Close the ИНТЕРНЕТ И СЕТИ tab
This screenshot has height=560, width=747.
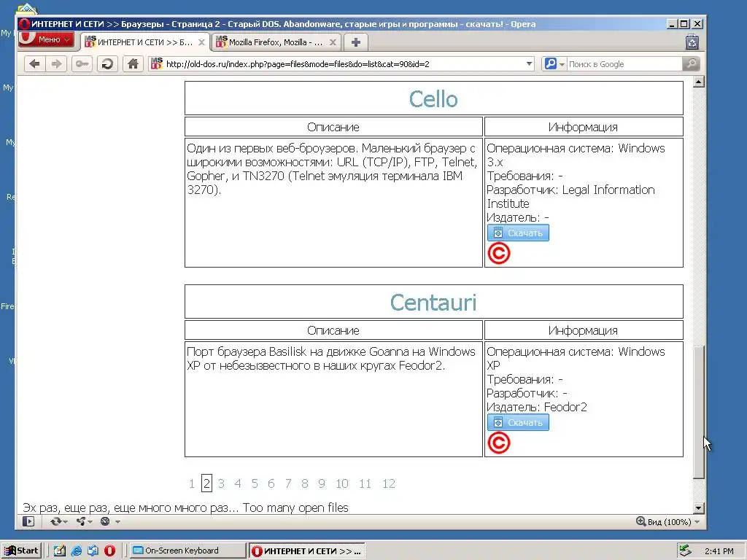click(201, 42)
